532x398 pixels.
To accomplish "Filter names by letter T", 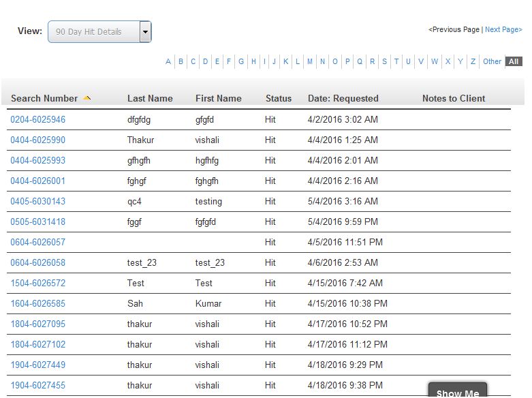I will coord(396,61).
